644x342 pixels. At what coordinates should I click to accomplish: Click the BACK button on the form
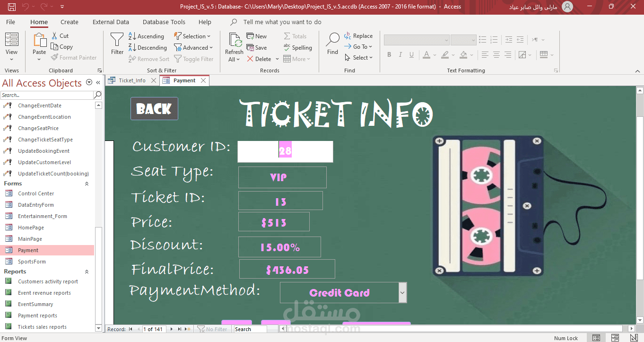[x=154, y=109]
